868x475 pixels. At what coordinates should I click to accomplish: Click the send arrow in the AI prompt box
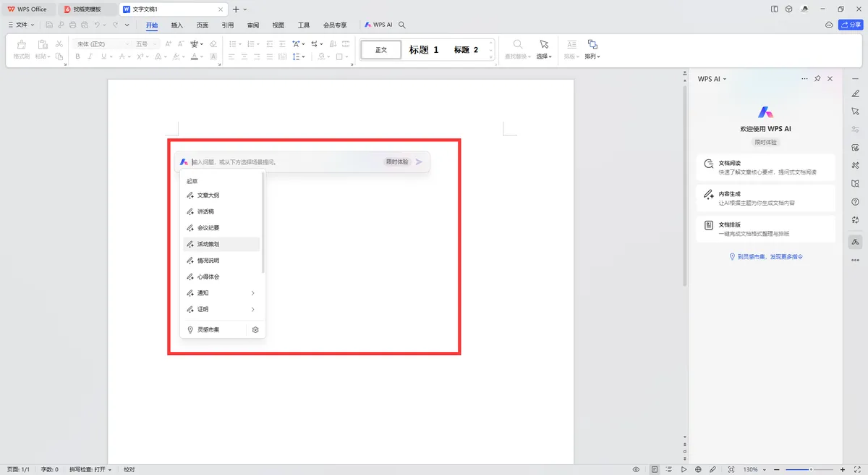tap(419, 162)
